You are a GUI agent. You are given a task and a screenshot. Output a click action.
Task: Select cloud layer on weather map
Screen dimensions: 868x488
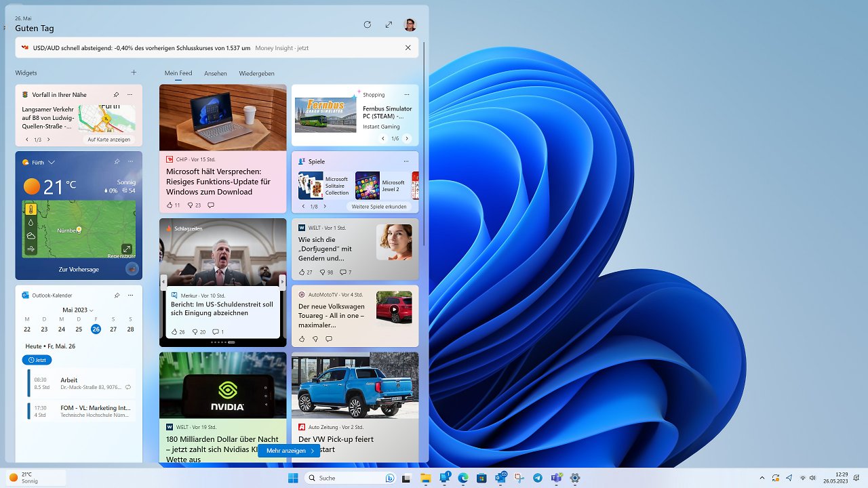click(31, 235)
